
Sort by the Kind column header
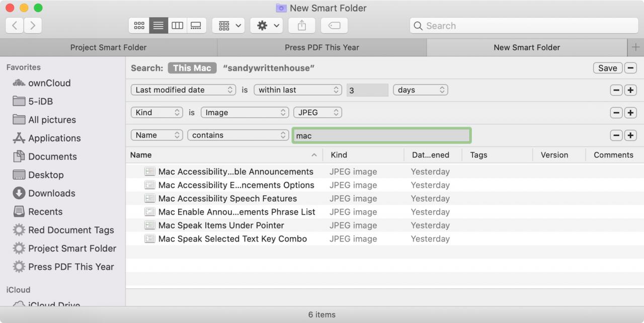[363, 155]
